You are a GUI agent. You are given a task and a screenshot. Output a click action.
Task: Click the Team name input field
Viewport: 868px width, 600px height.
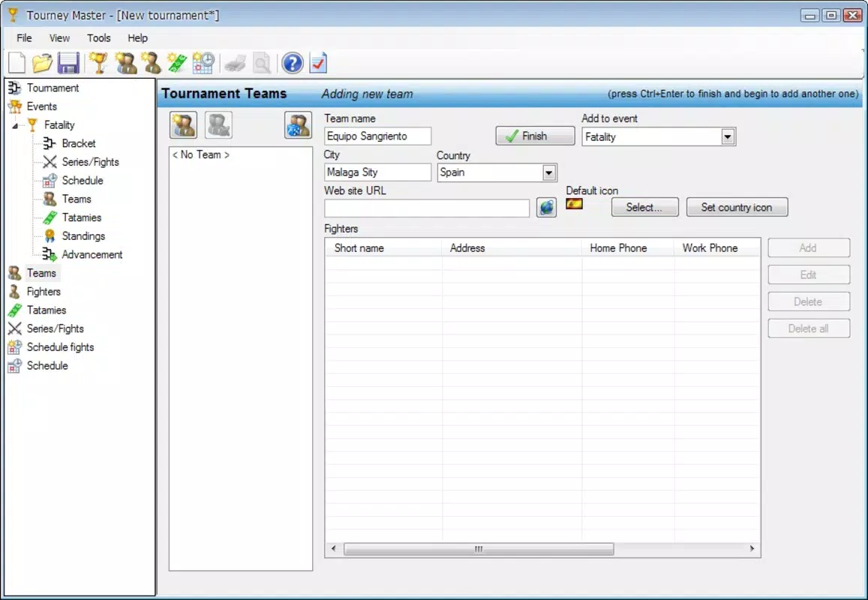377,136
